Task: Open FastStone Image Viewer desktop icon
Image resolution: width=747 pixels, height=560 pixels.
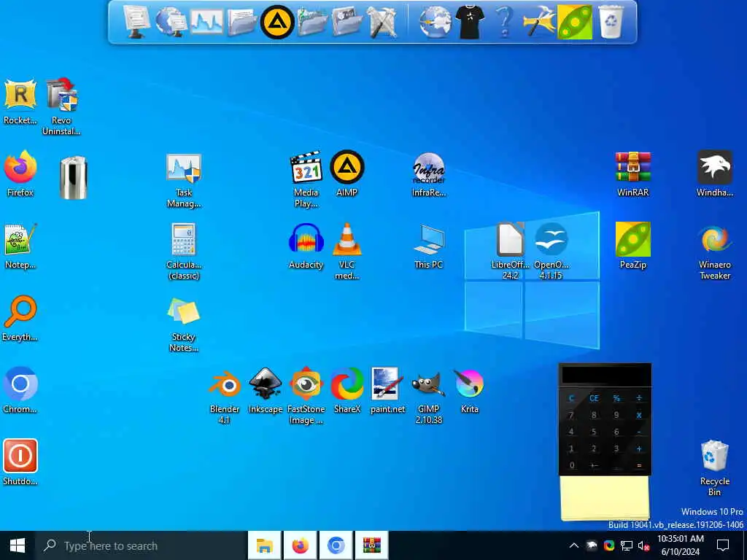Action: (x=306, y=396)
